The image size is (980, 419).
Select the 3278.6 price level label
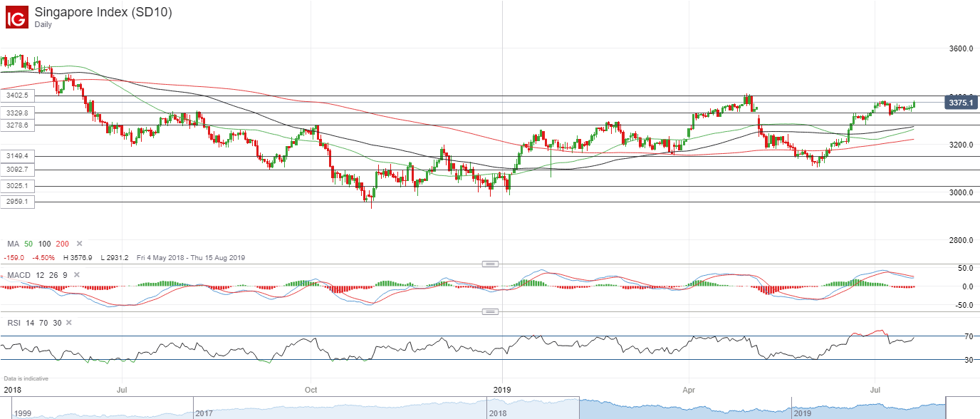tap(16, 125)
